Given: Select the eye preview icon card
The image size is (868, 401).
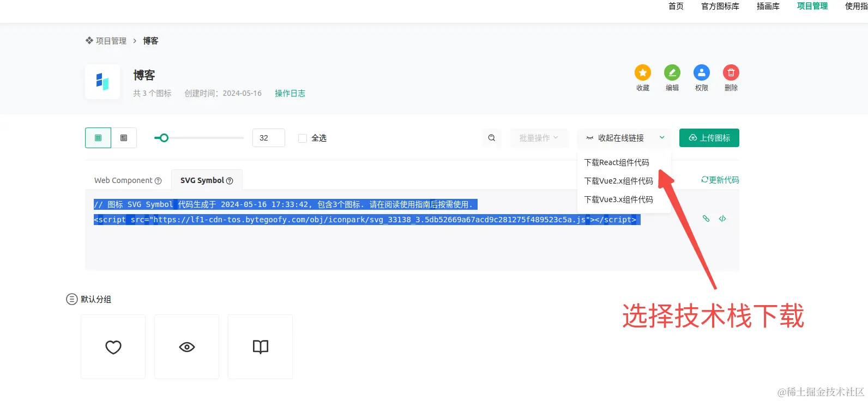Looking at the screenshot, I should [x=187, y=347].
